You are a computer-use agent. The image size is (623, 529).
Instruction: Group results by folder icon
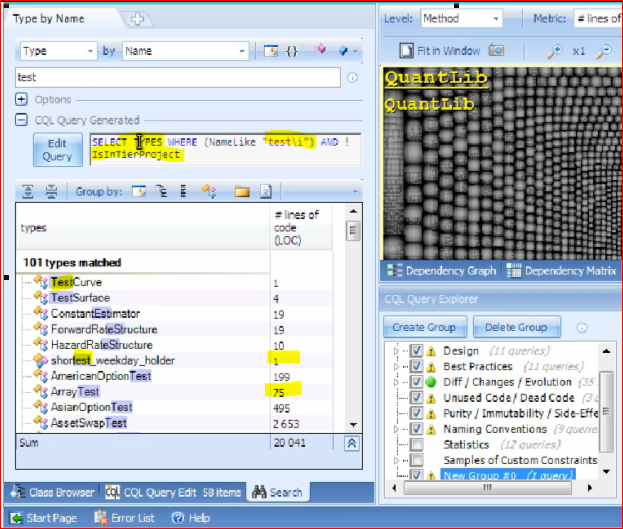click(242, 192)
